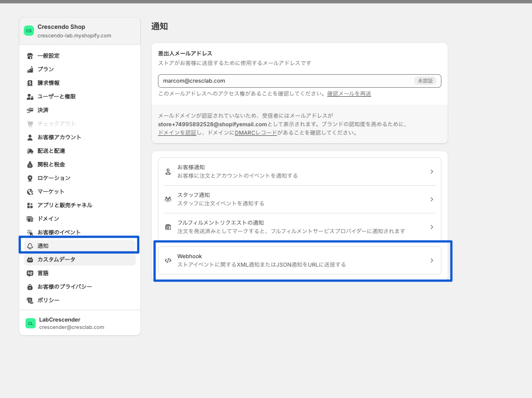
Task: Expand お客様通知 using its right chevron
Action: click(431, 172)
